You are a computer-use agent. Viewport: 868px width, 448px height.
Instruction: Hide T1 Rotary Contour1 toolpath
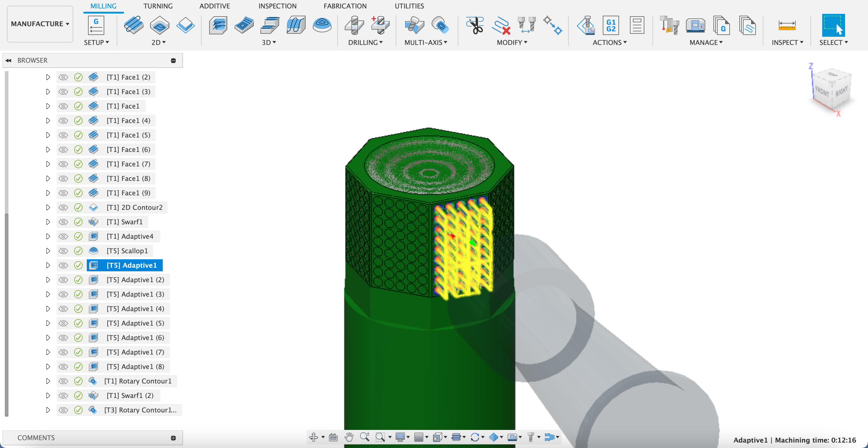point(64,380)
